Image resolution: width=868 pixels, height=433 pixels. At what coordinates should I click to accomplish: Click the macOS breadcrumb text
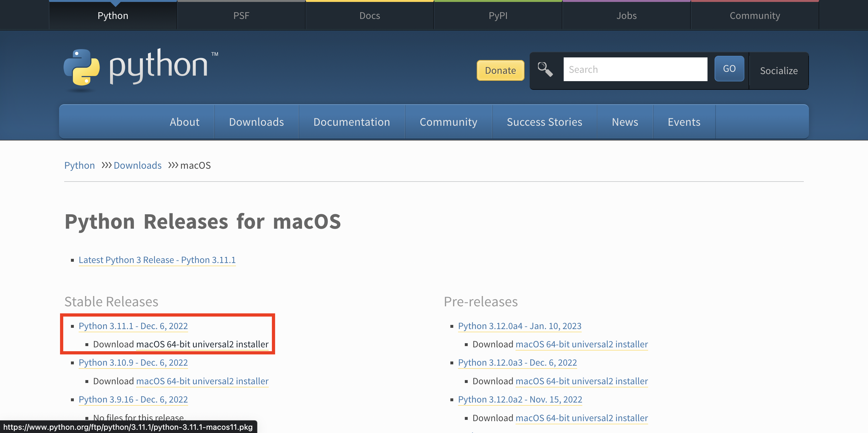pos(195,165)
